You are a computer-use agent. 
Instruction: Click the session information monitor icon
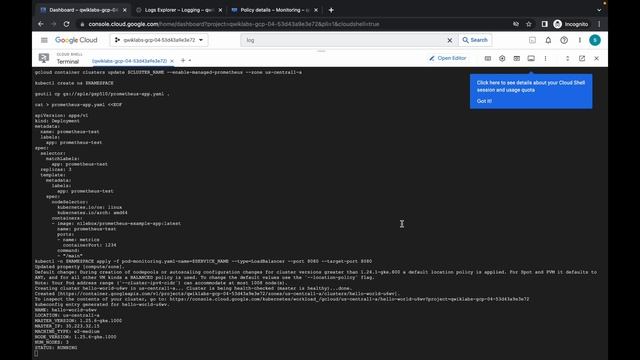531,58
